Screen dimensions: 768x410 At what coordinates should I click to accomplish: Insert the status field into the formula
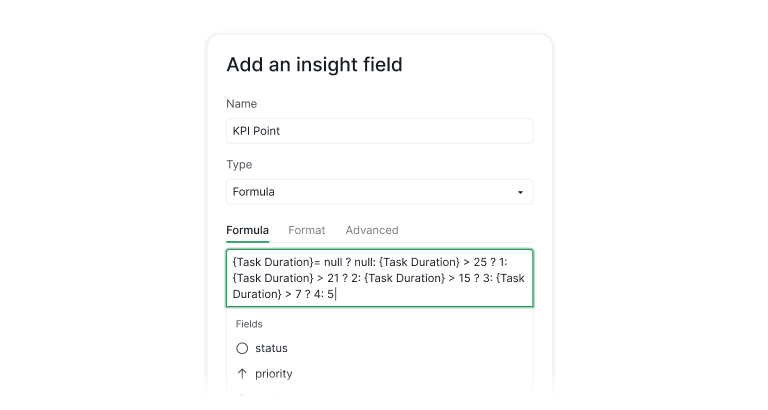click(x=271, y=348)
